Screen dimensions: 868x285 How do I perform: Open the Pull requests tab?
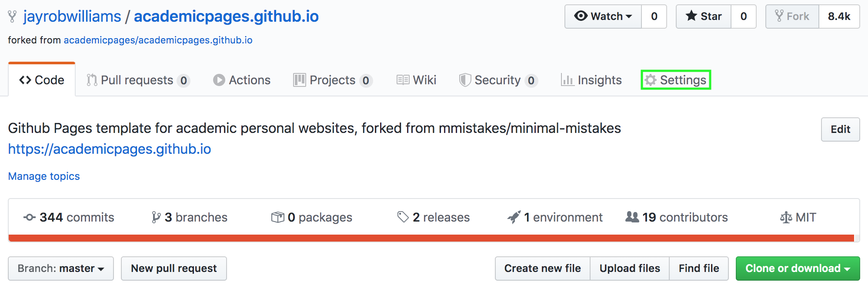coord(137,80)
